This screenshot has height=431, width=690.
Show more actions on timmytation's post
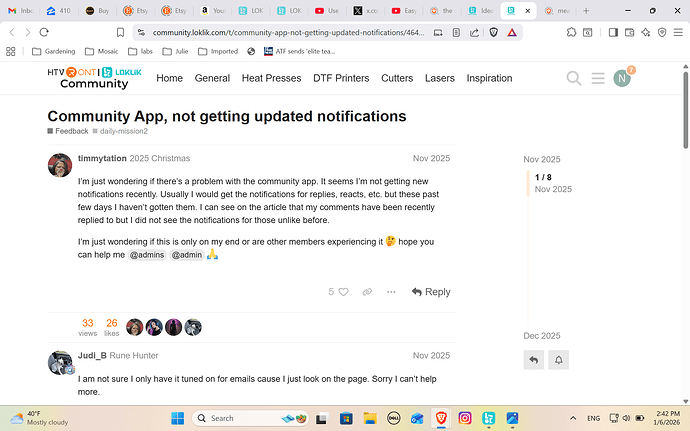click(391, 292)
